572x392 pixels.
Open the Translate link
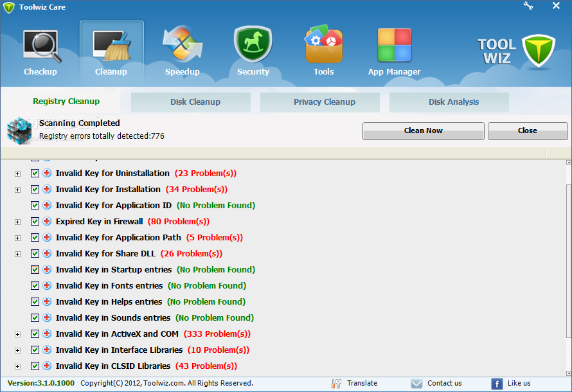coord(362,383)
